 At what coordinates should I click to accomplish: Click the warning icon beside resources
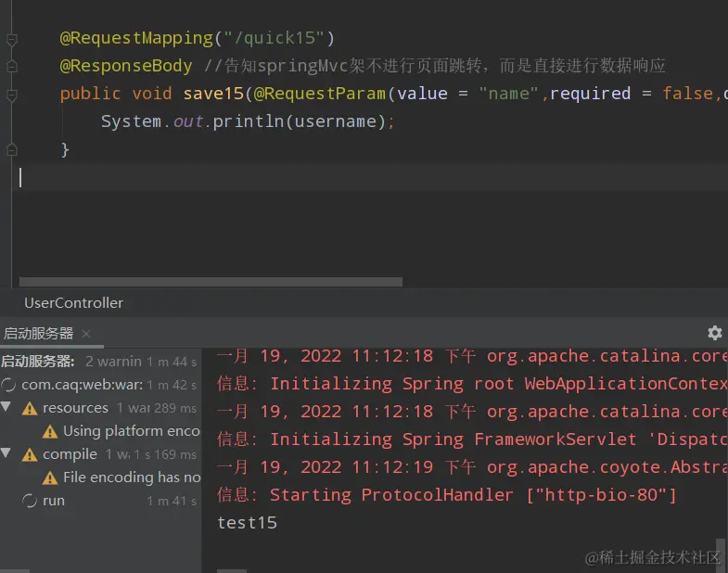(x=30, y=408)
